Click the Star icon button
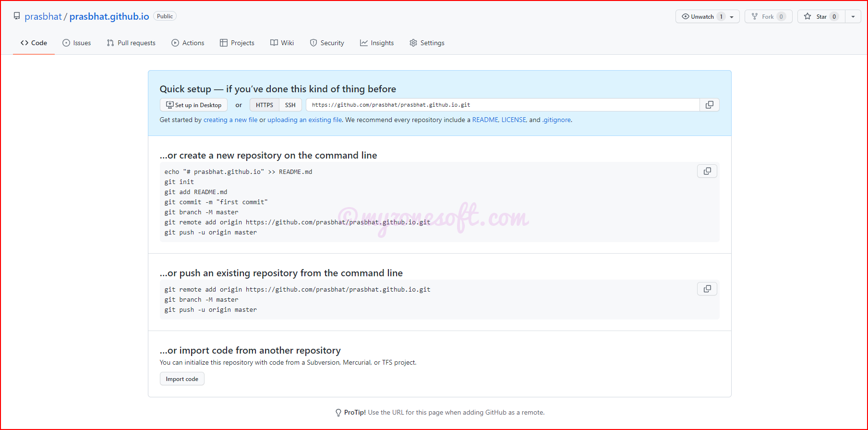The height and width of the screenshot is (430, 868). 808,16
